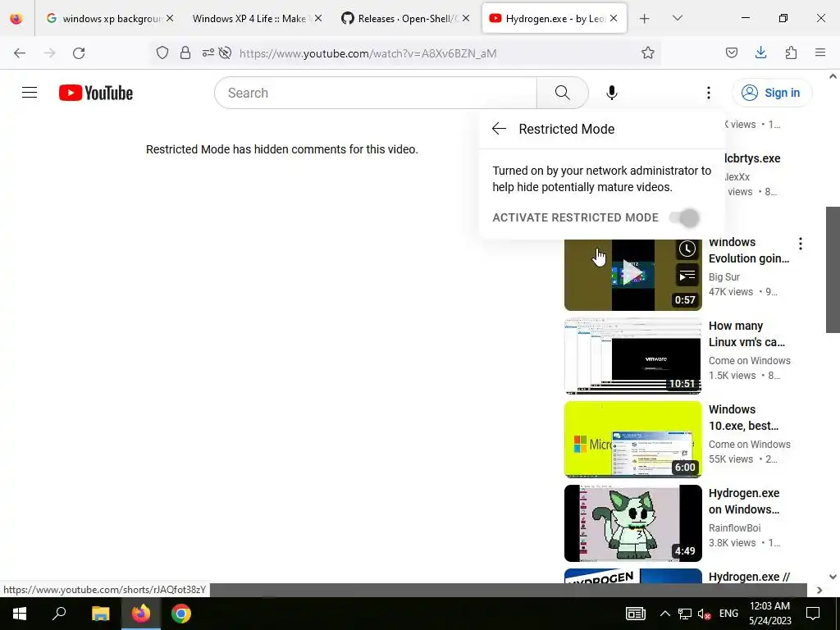Bookmark this page with star icon
840x630 pixels.
coord(648,52)
